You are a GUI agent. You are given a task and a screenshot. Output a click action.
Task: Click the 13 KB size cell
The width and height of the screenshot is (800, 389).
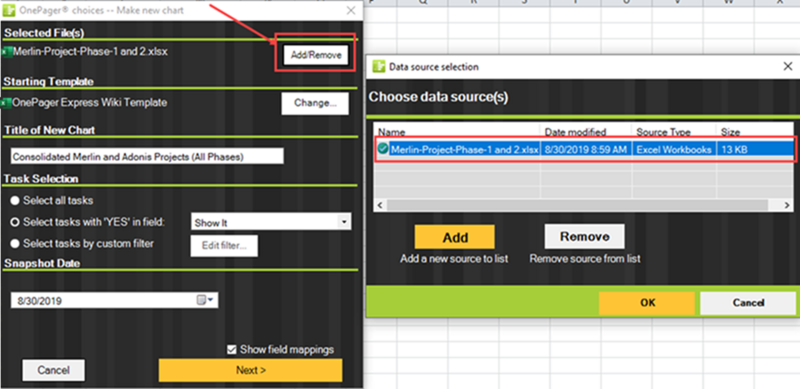(x=754, y=149)
